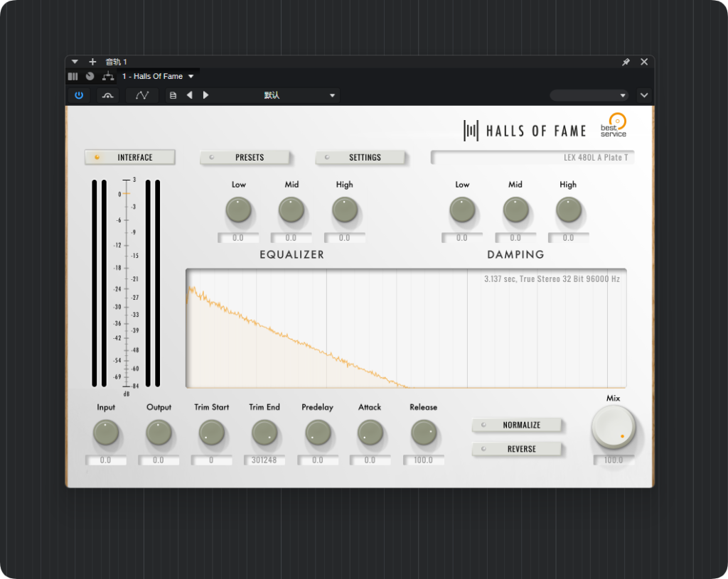Click the Damping Mid knob
This screenshot has height=579, width=728.
click(516, 210)
